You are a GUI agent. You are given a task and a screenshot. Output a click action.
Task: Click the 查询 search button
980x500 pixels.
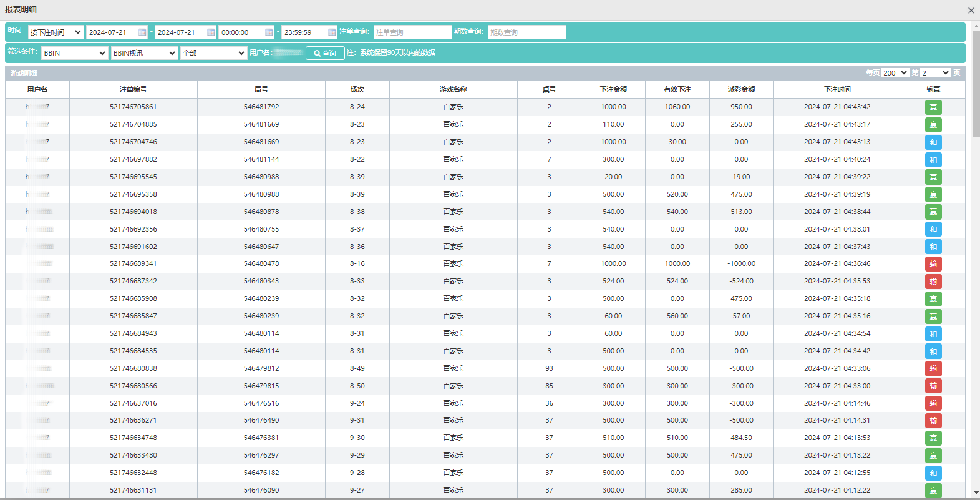pos(325,53)
